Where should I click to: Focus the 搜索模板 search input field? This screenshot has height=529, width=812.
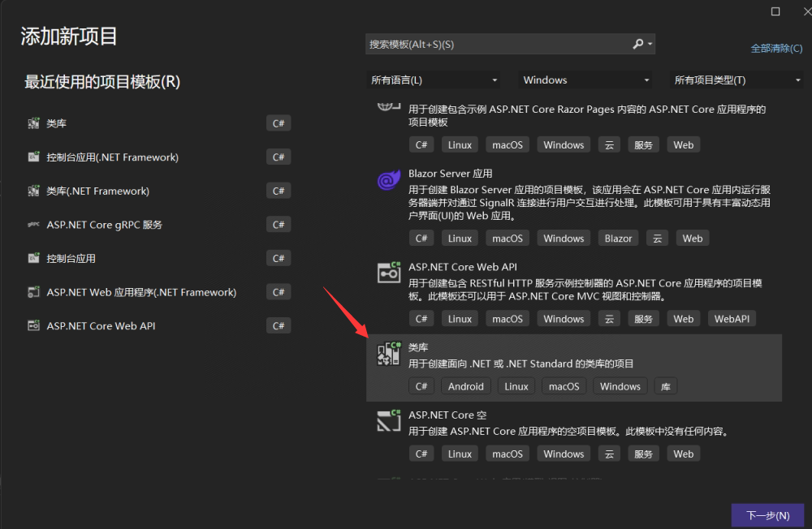pos(510,44)
